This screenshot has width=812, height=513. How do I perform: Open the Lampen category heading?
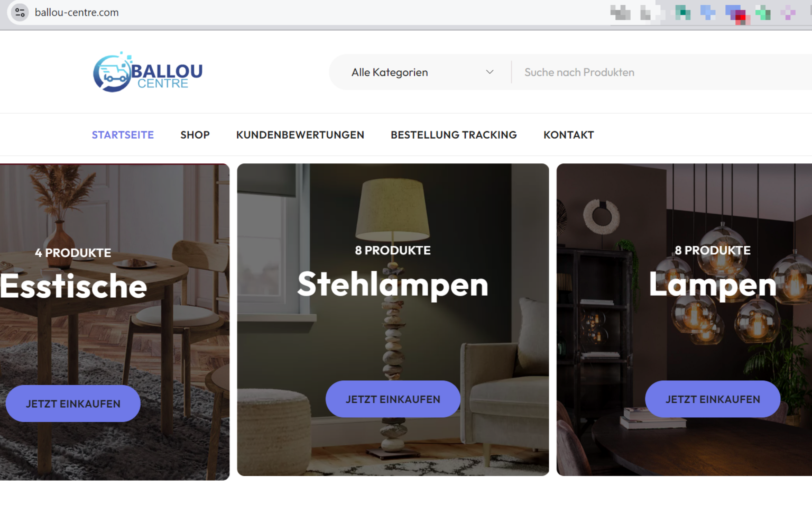[x=713, y=285]
